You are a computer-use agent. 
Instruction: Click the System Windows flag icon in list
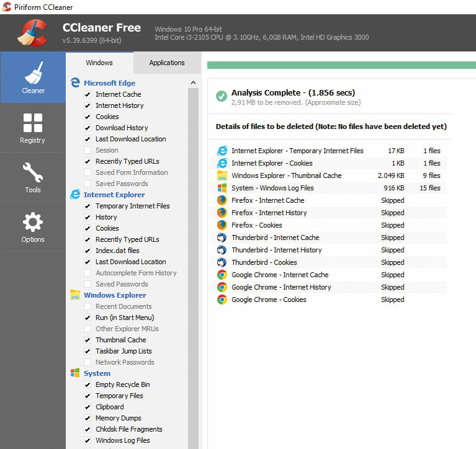[75, 373]
